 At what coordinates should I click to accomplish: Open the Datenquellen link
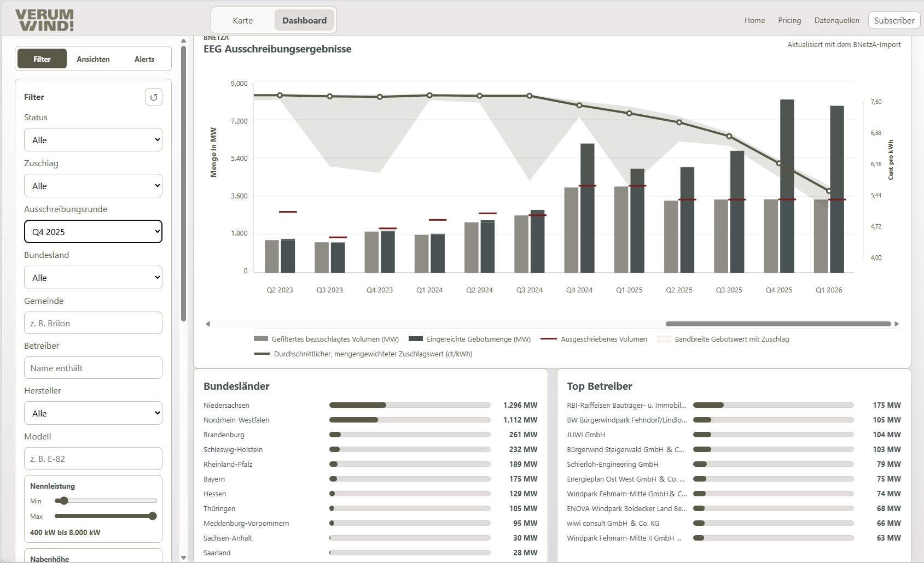pos(836,20)
